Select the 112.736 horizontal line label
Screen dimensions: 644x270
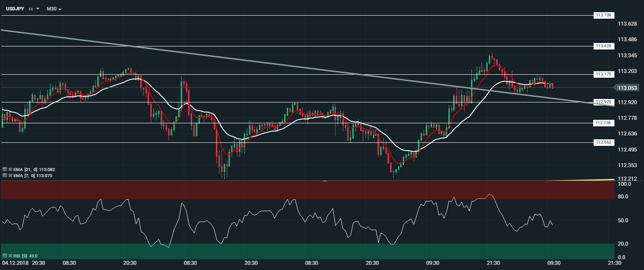[604, 123]
